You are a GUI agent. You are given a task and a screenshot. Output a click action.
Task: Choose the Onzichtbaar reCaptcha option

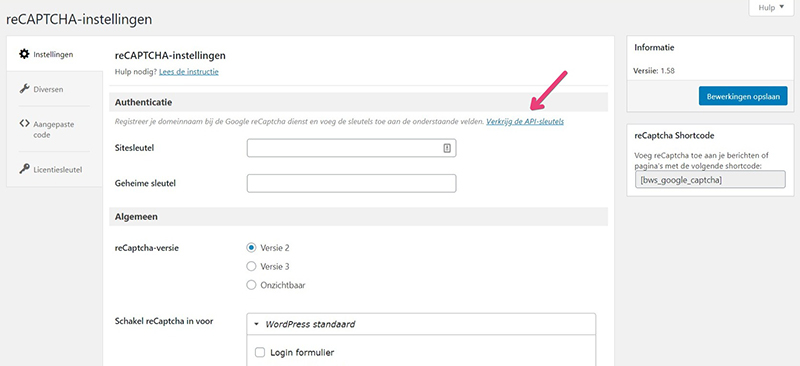click(251, 285)
